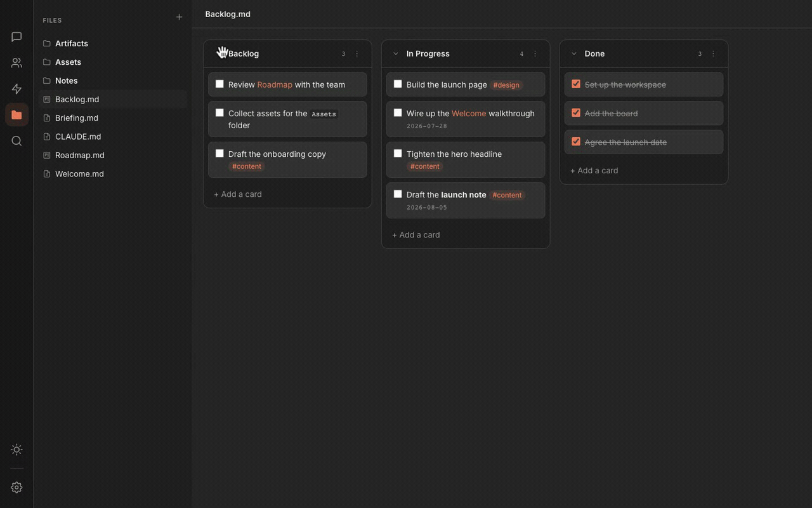Uncheck the 'Add the board' card
The image size is (812, 508).
[576, 113]
